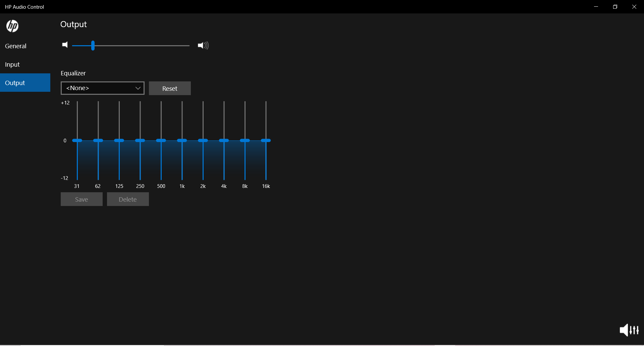
Task: Click the 4k frequency label
Action: pos(224,186)
